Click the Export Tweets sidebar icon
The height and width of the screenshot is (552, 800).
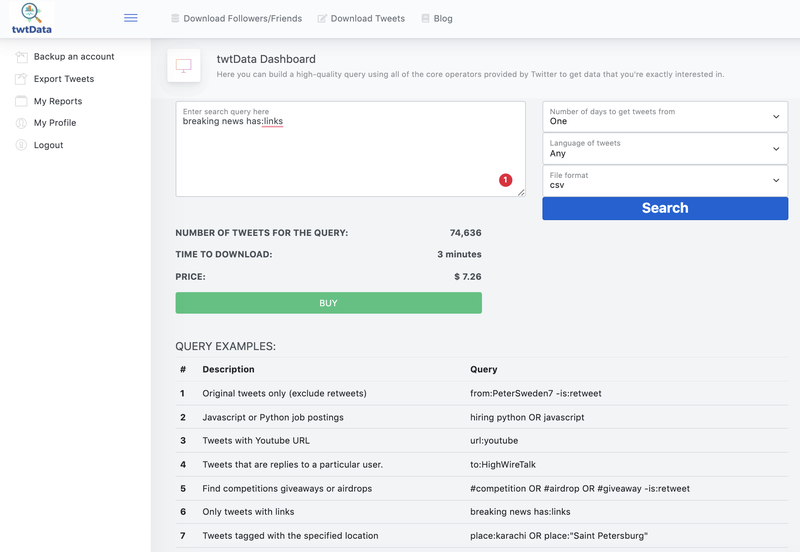(x=21, y=79)
